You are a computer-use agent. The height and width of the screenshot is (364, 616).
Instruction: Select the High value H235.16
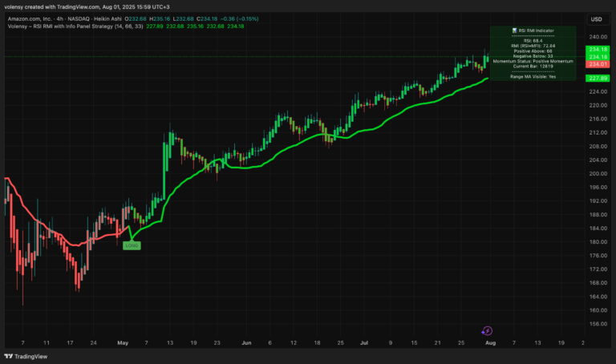(x=160, y=19)
